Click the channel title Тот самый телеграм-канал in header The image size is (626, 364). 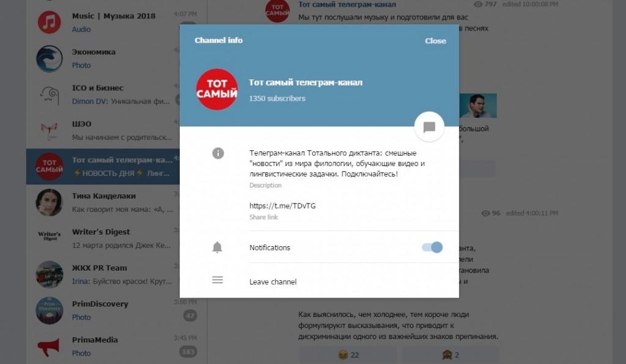point(306,82)
